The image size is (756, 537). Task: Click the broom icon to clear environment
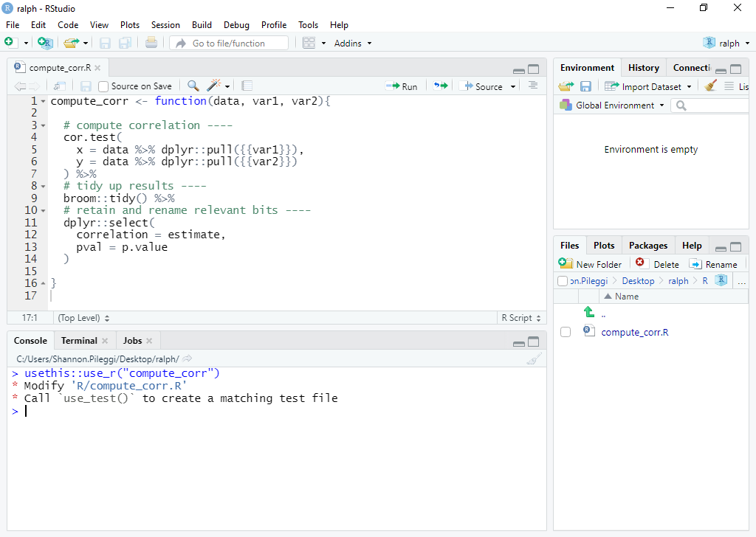coord(710,86)
